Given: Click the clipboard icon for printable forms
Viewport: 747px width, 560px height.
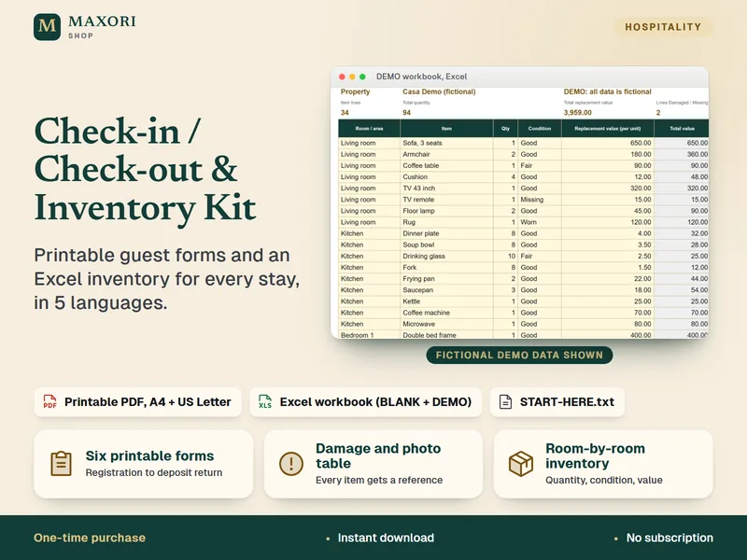Looking at the screenshot, I should coord(62,464).
